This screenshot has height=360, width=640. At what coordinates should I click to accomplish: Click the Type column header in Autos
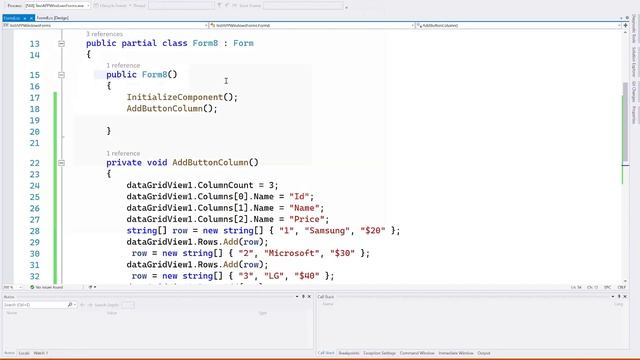coord(262,313)
